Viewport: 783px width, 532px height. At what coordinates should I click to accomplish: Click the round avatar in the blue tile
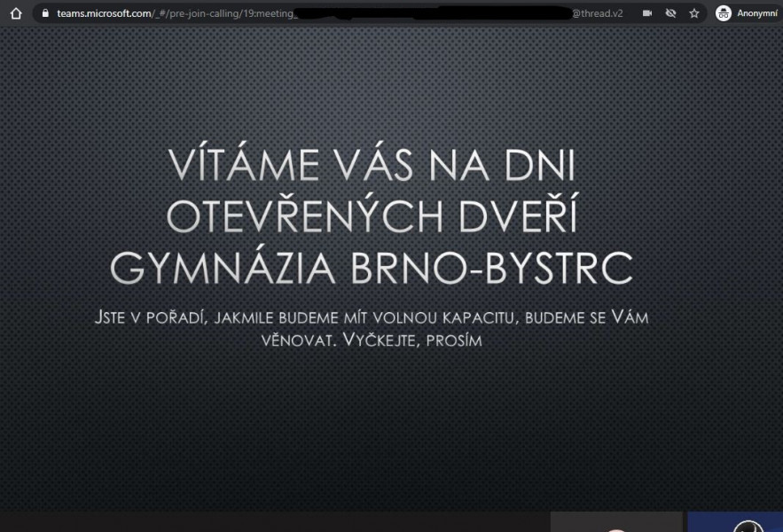(748, 527)
